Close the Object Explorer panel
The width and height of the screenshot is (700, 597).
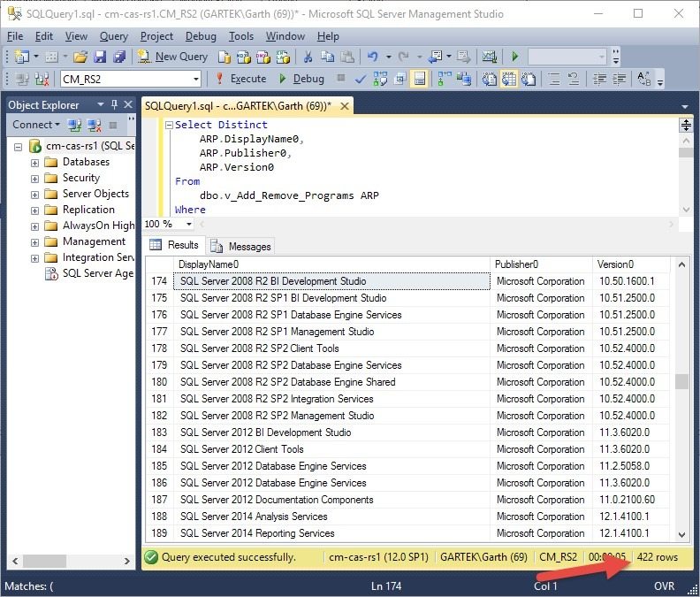(x=128, y=104)
